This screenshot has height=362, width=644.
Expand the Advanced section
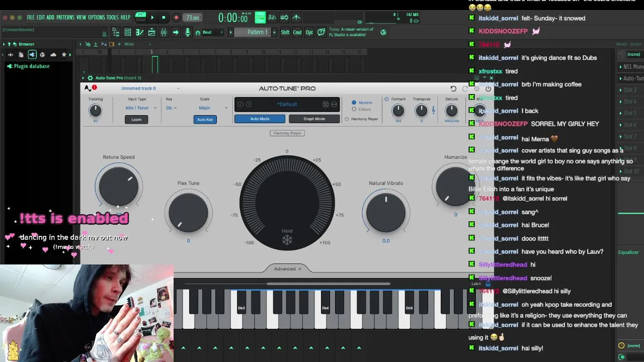(x=287, y=269)
